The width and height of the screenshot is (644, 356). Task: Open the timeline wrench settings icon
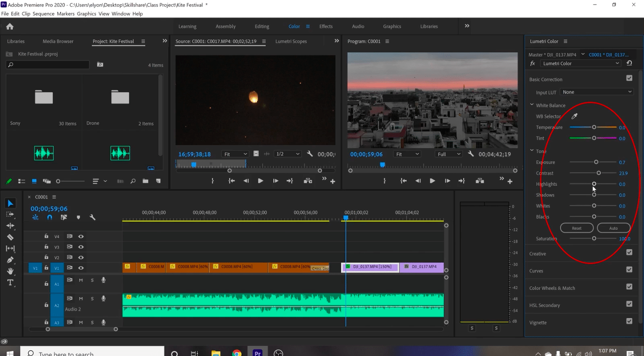point(93,217)
